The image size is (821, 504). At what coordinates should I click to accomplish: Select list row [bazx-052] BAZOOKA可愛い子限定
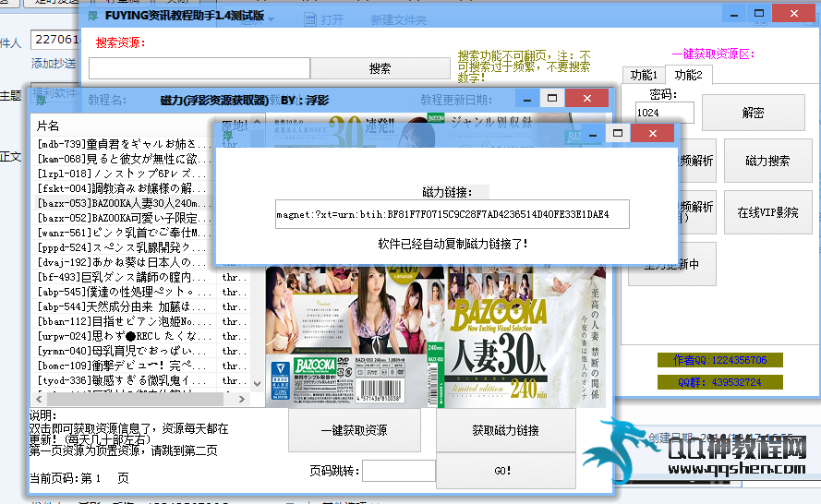124,218
